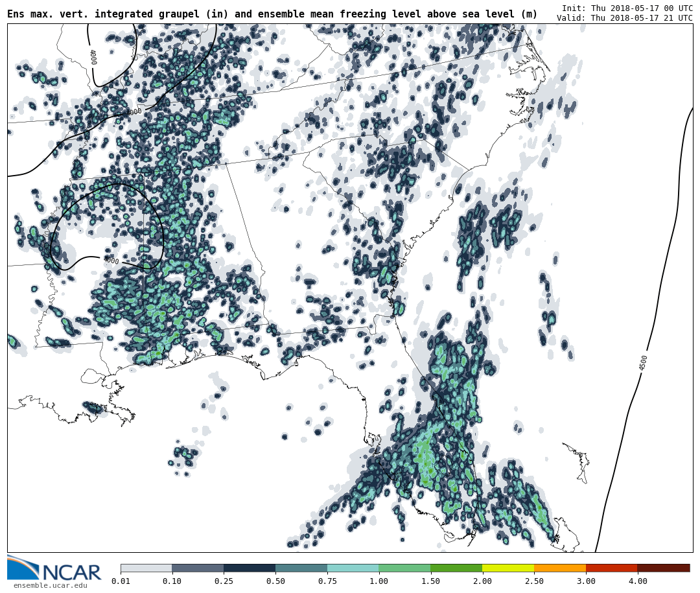The image size is (700, 593).
Task: Click the red 3.00 color swatch
Action: point(612,568)
